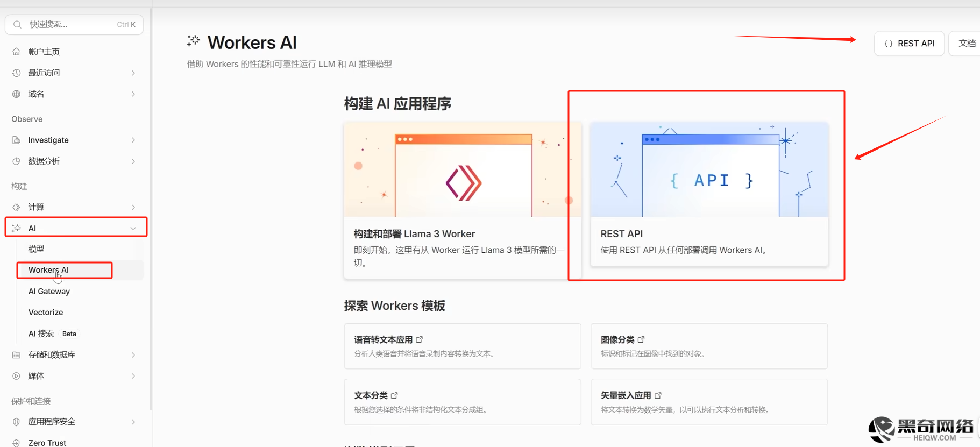The image size is (980, 447).
Task: Open 矢量嵌入应用 template link
Action: [631, 395]
